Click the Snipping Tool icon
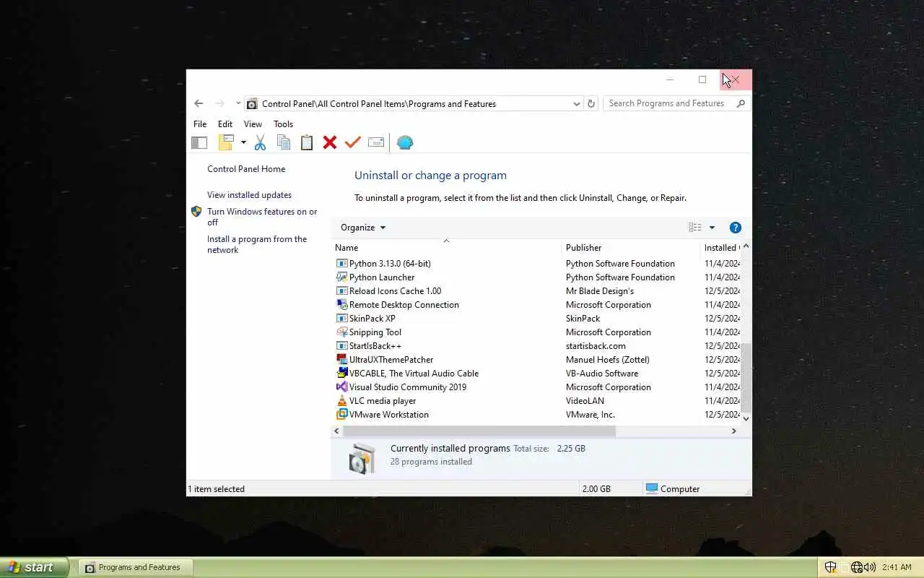Viewport: 924px width, 578px height. (342, 332)
